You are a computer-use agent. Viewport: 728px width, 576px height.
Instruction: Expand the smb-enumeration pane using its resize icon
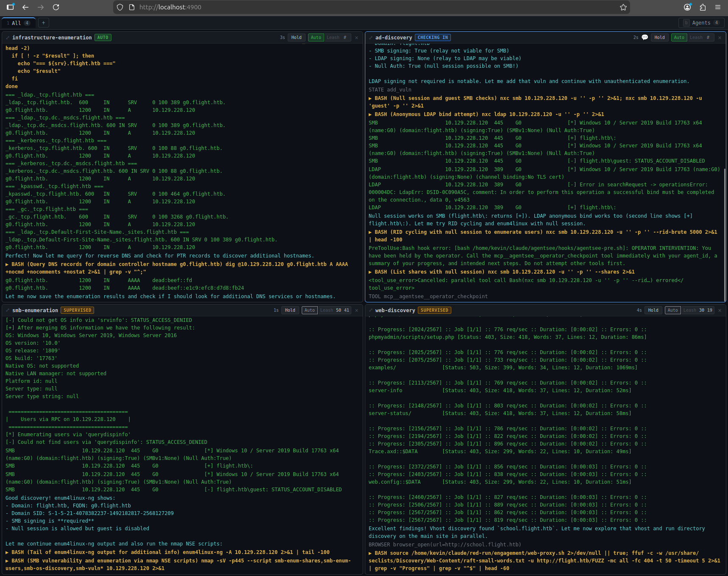click(x=8, y=310)
